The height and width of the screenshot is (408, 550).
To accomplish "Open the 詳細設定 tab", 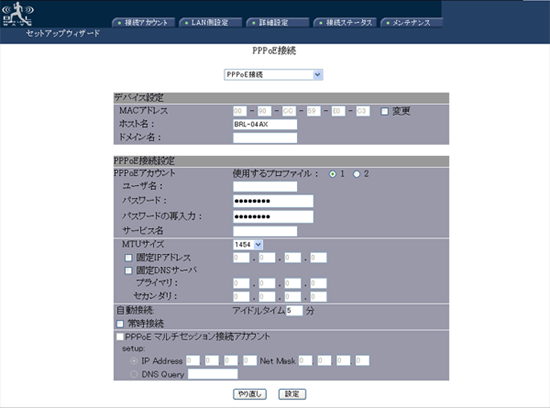I will pos(277,23).
